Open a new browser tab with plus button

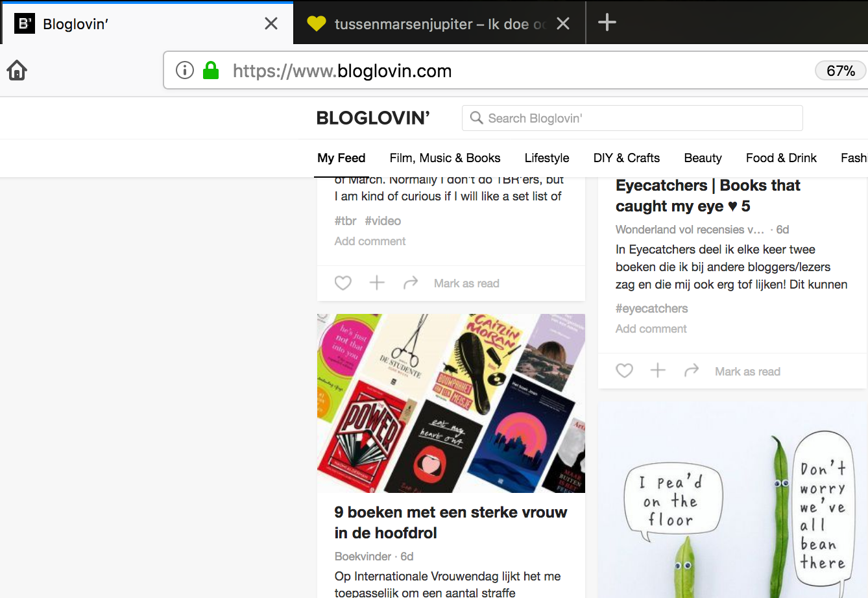tap(607, 23)
